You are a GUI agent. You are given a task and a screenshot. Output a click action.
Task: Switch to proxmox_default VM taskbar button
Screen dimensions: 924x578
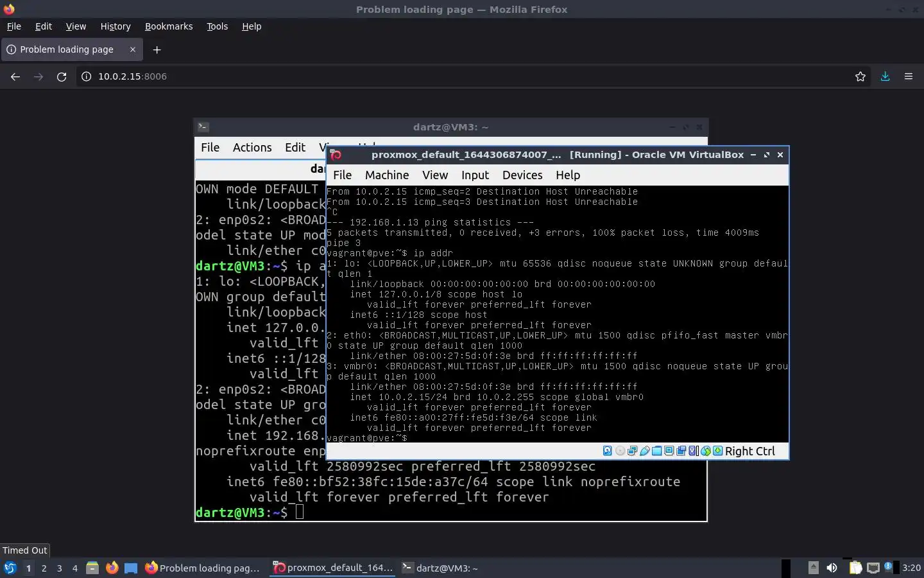334,568
